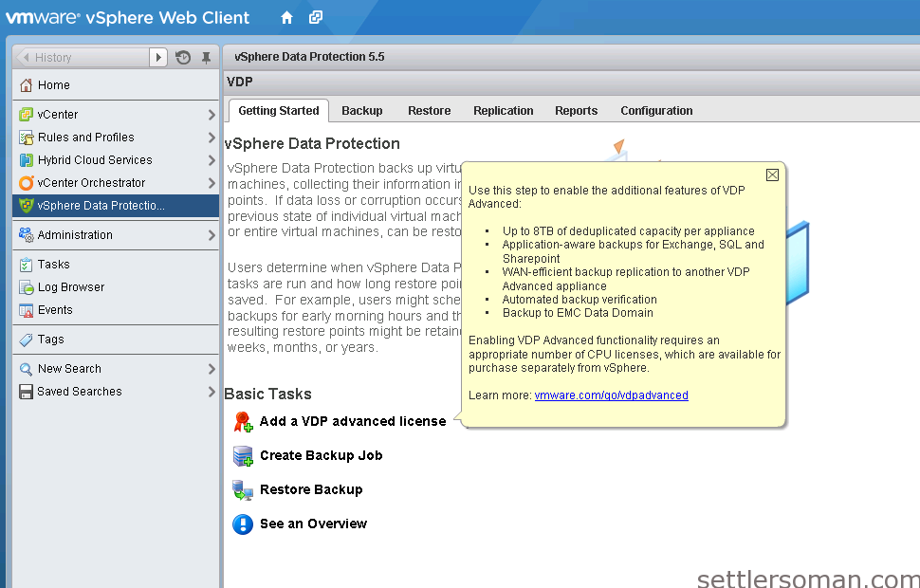Click the Rules and Profiles icon
The height and width of the screenshot is (588, 920).
point(26,138)
